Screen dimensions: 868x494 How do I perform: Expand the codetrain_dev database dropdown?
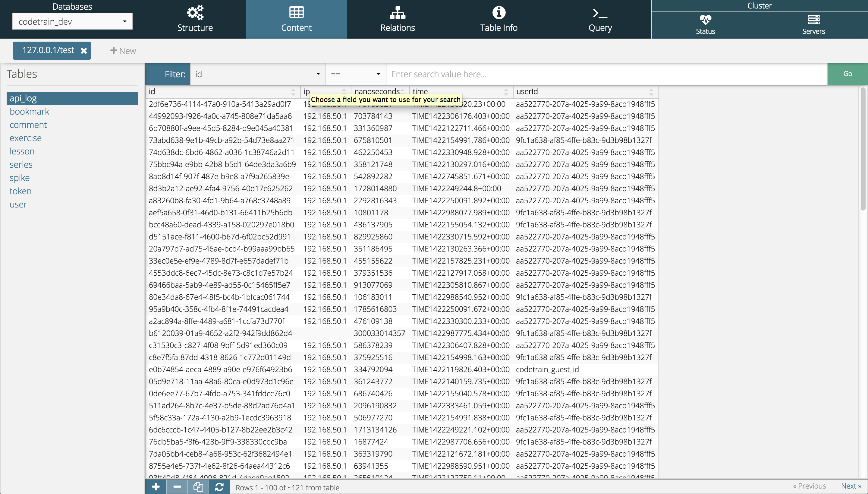(x=72, y=21)
